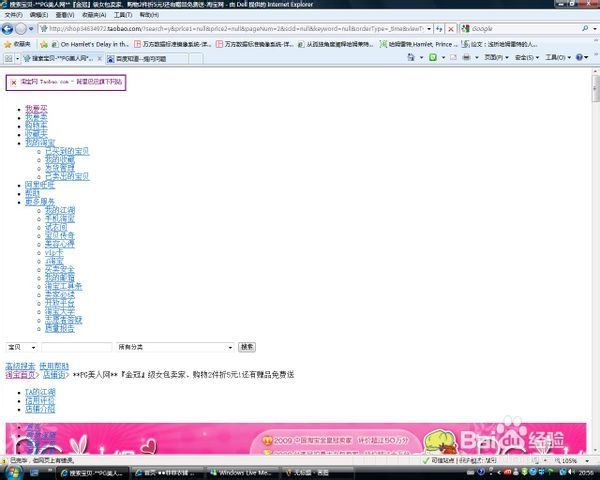Open the 已买到的宝贝 link

point(67,151)
